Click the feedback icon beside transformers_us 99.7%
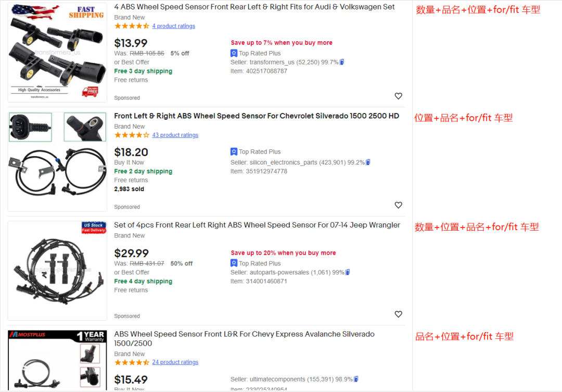The height and width of the screenshot is (392, 562). 342,62
